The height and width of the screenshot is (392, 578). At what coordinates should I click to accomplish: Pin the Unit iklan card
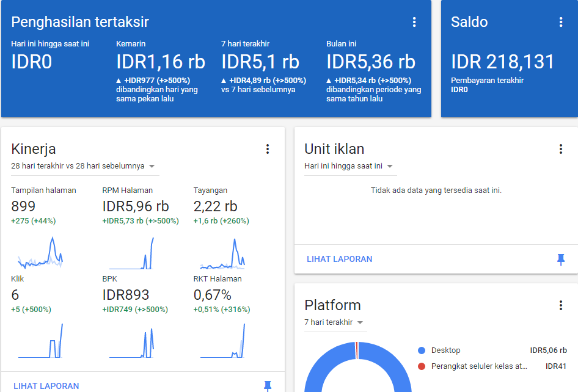(561, 260)
